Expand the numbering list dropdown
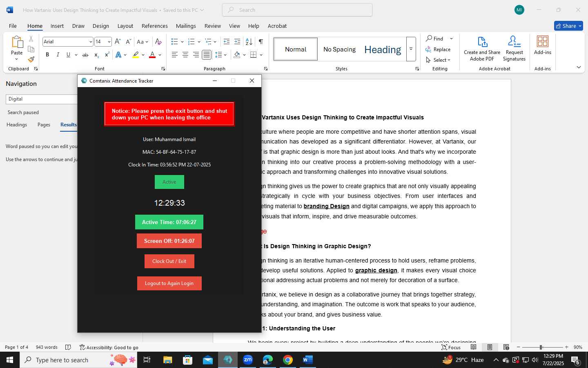Screen dimensions: 588x368 point(199,42)
